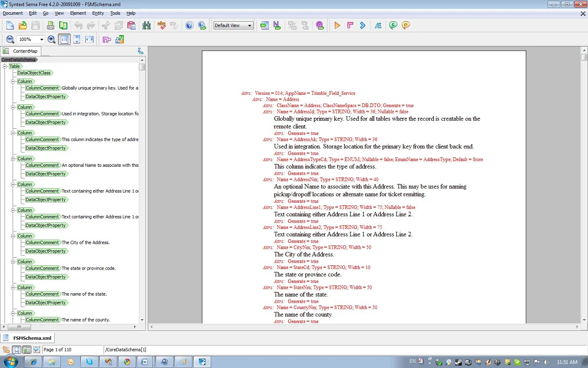Image resolution: width=588 pixels, height=368 pixels.
Task: Open the Document menu
Action: coord(13,13)
